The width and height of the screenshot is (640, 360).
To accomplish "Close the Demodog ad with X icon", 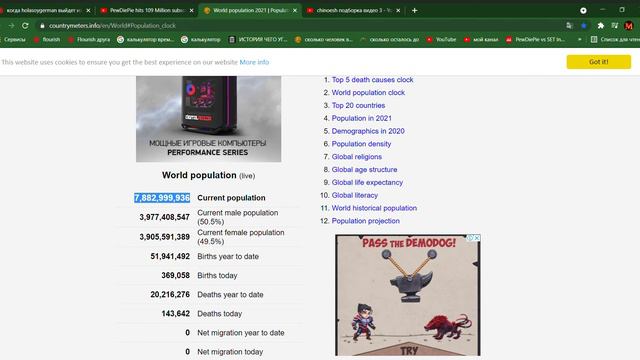I will coord(477,238).
